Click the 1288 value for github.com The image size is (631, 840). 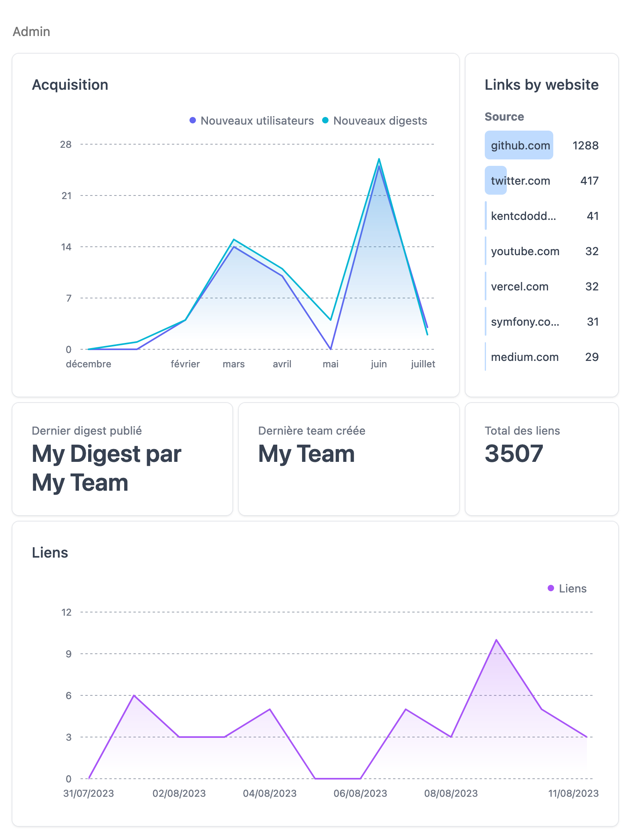[585, 145]
